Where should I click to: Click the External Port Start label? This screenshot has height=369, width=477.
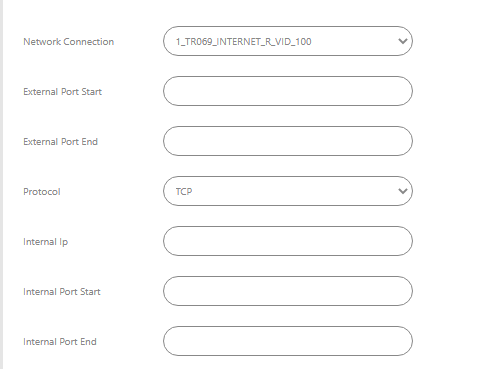[62, 92]
